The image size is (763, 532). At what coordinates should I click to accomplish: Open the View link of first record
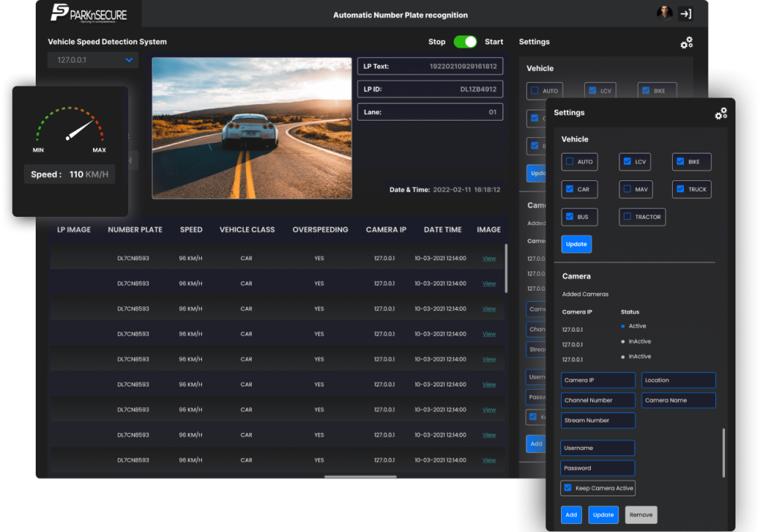(489, 259)
